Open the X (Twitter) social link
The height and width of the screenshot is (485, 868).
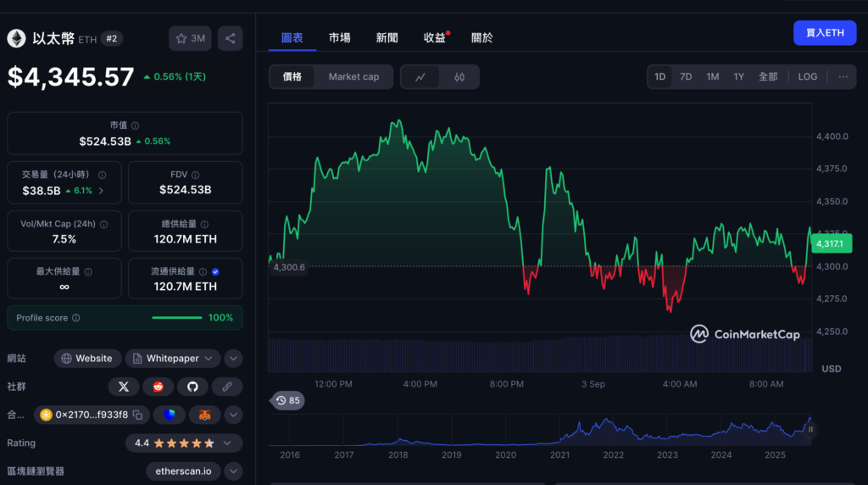coord(124,387)
